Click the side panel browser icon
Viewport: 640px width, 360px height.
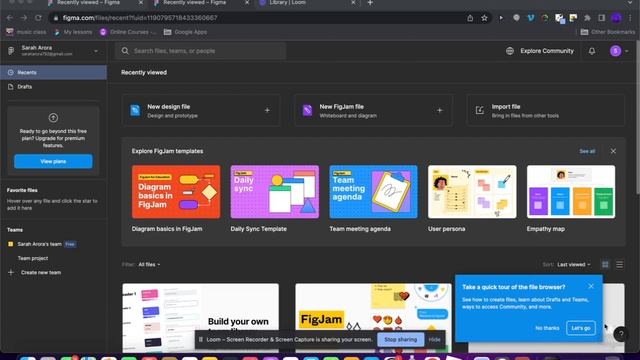602,18
